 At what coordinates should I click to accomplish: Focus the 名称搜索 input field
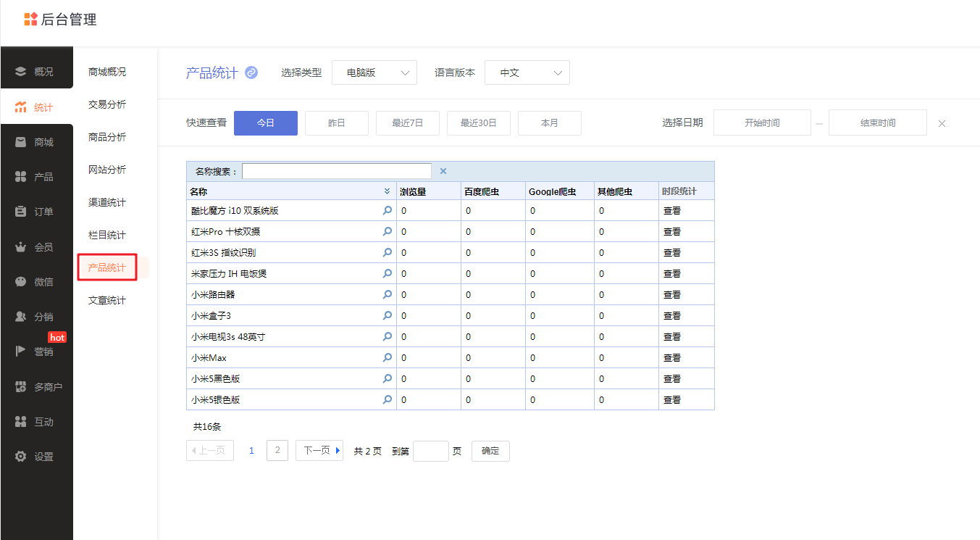337,171
